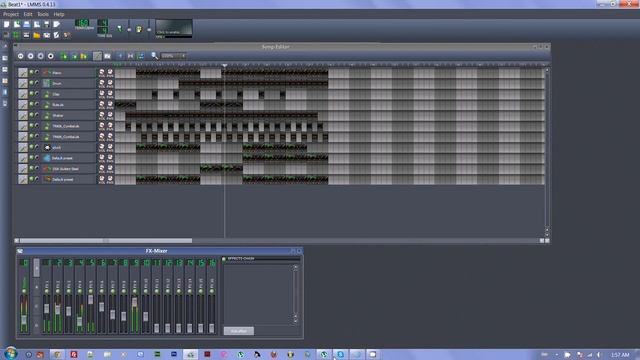Show or hide the Piano Roll
640x360 pixels.
27,35
